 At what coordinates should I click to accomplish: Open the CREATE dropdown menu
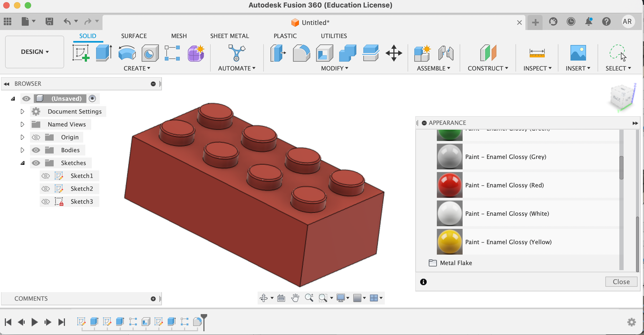click(x=137, y=68)
